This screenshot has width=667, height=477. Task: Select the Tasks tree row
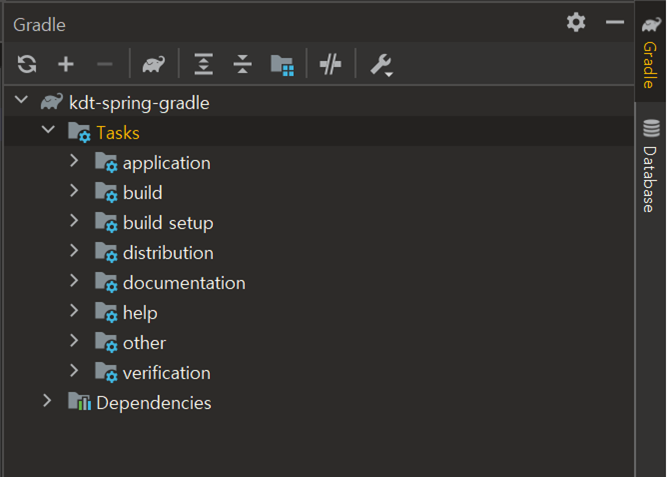pos(319,132)
